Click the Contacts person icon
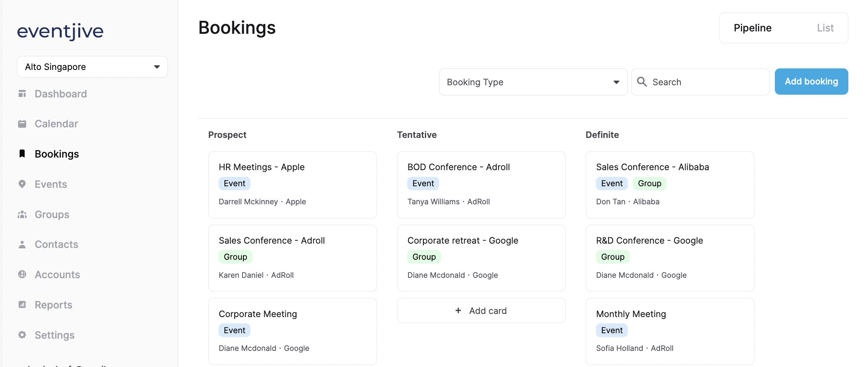 [x=22, y=244]
